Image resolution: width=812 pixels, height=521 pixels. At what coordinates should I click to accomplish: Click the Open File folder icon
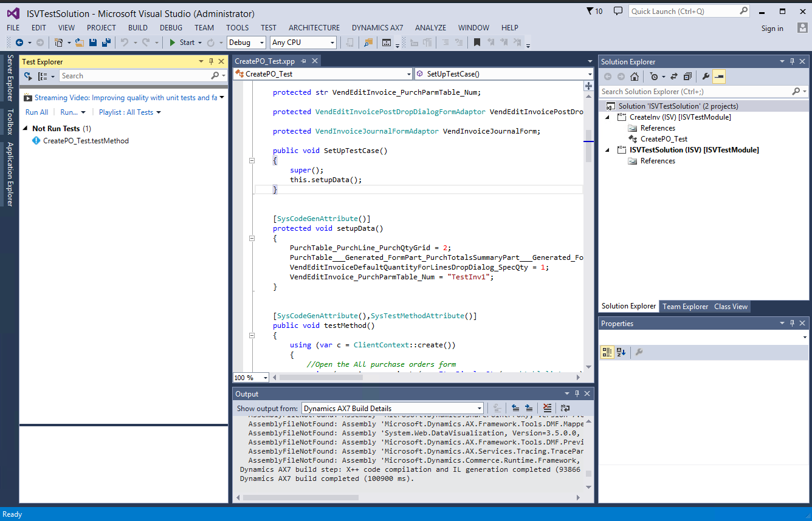tap(80, 43)
